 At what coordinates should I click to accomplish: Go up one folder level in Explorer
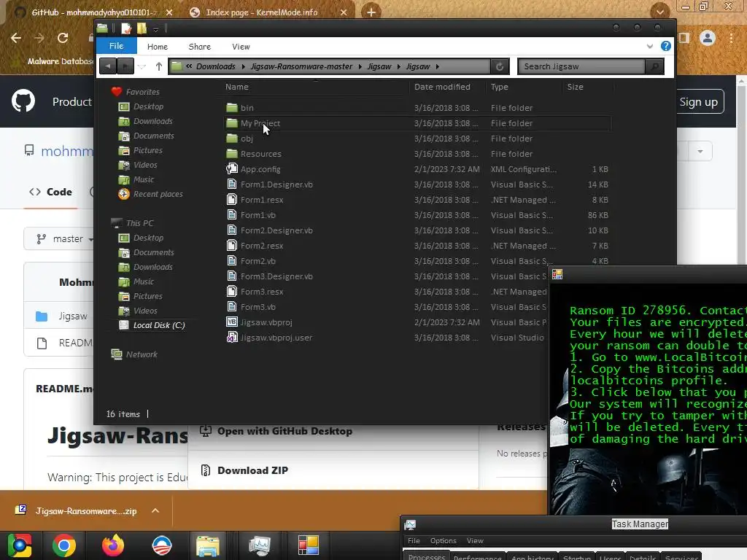158,66
